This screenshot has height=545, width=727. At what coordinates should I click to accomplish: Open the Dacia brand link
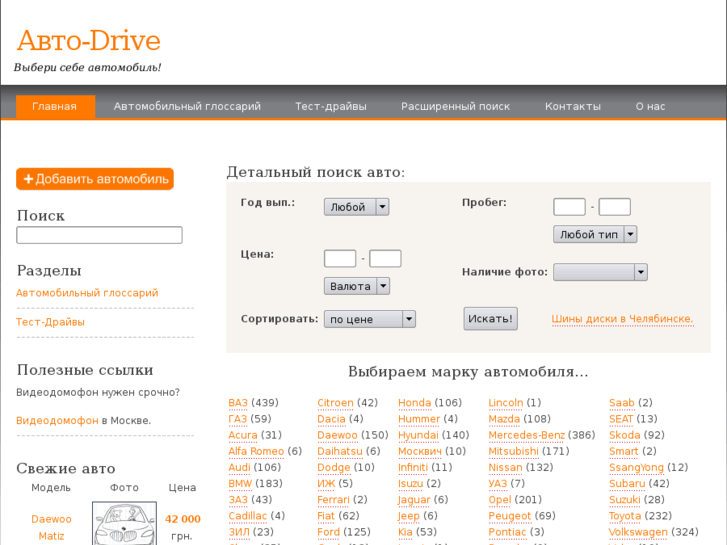[x=332, y=419]
